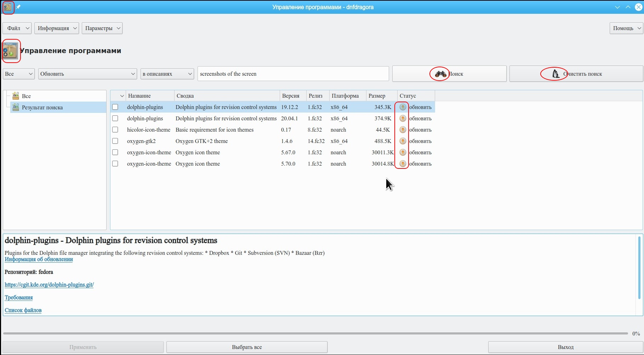Sort by Платформа column header
The width and height of the screenshot is (644, 355).
(347, 96)
